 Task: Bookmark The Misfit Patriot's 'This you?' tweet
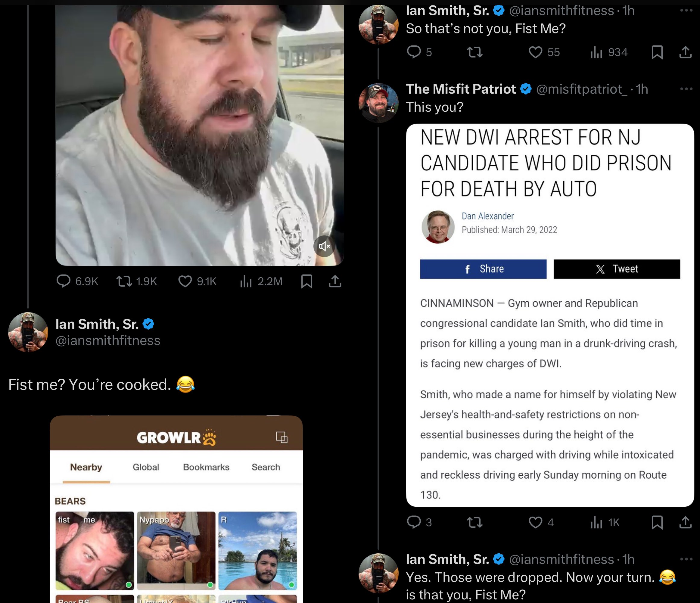click(657, 522)
